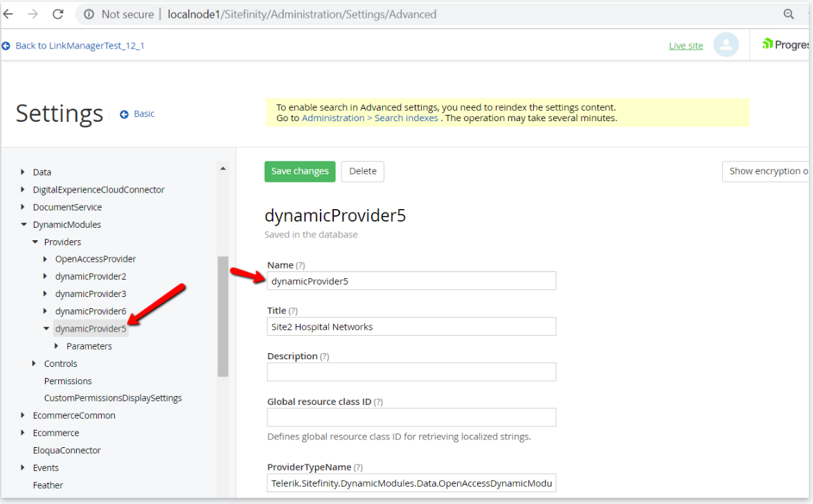
Task: Click the ProviderTypeName input field
Action: 411,483
